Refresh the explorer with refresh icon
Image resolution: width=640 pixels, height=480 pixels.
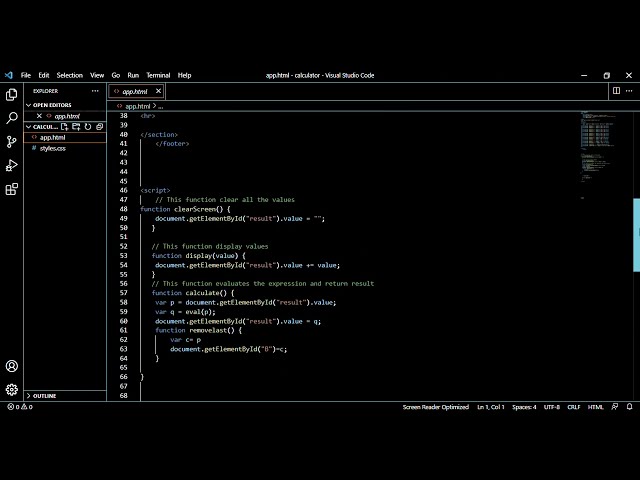(88, 127)
